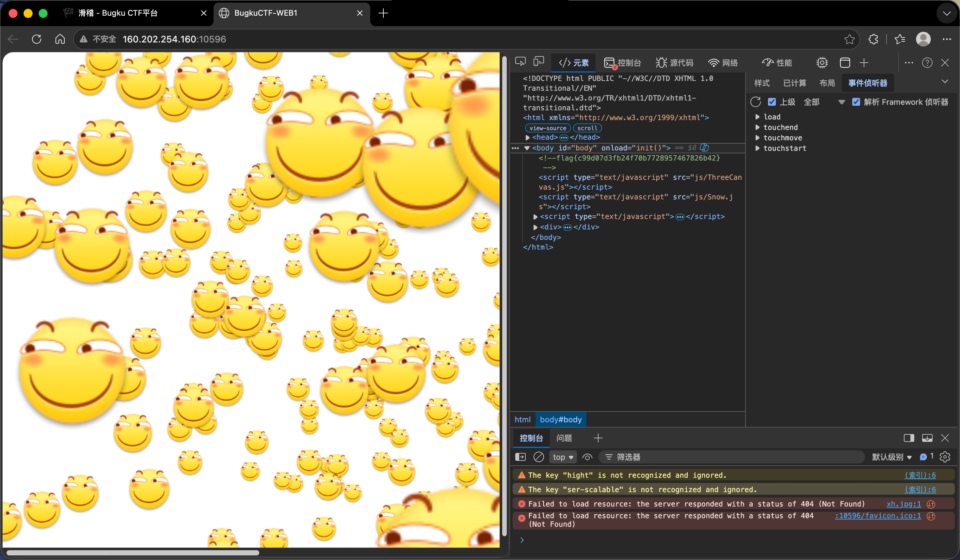Open the user profile avatar
This screenshot has height=560, width=960.
click(923, 39)
